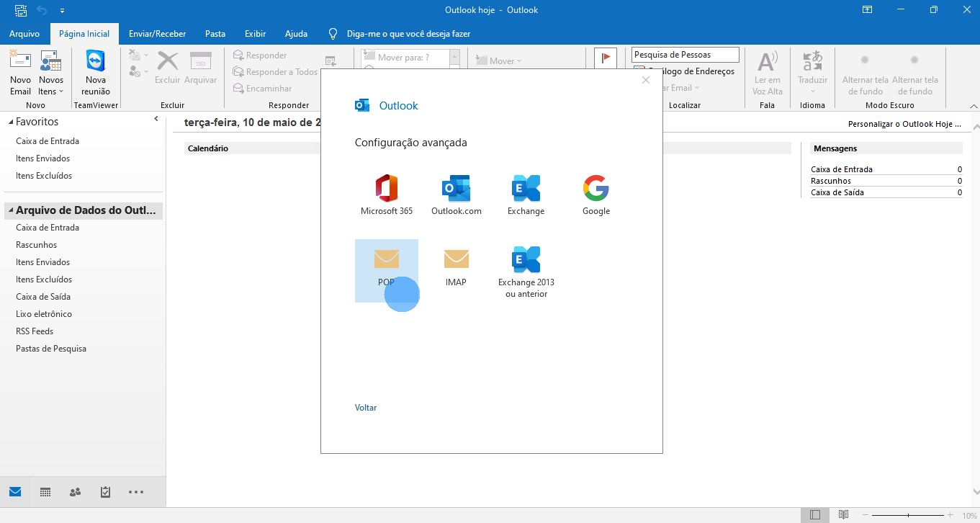
Task: Click Responder in the ribbon
Action: point(260,55)
